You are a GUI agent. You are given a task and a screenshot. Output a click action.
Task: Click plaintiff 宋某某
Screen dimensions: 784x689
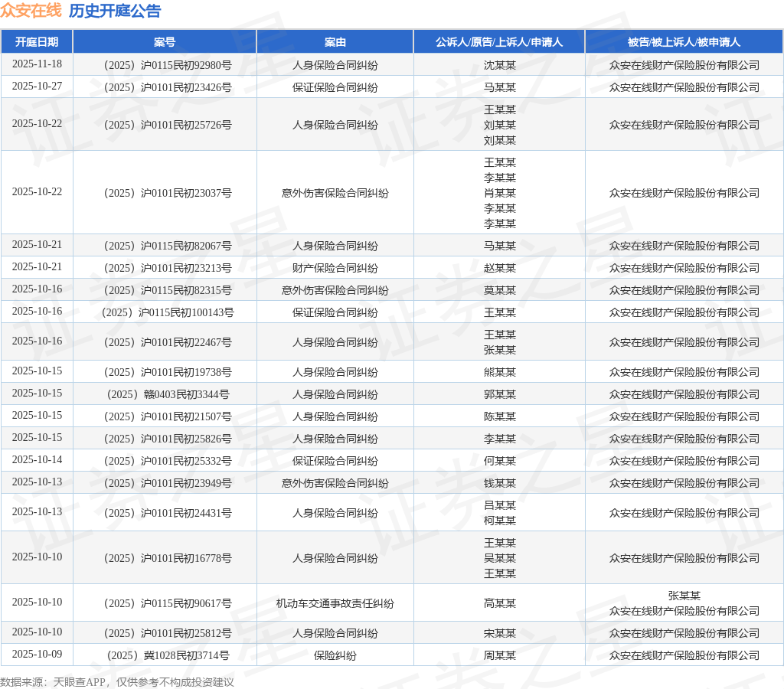click(x=499, y=633)
